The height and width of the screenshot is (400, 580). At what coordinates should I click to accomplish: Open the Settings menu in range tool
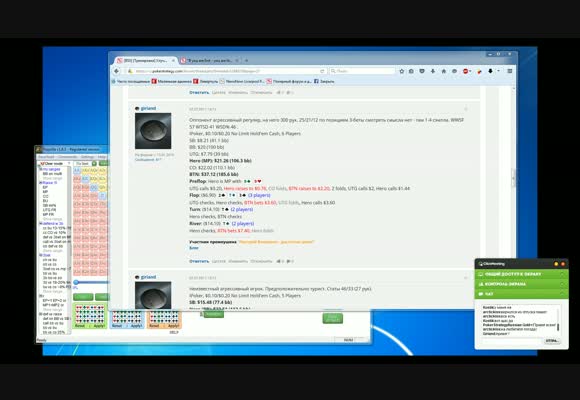88,157
